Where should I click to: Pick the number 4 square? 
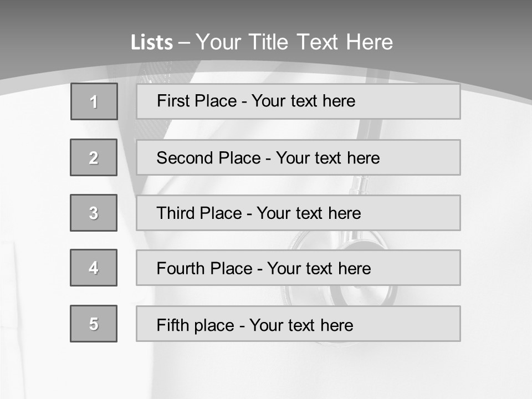pos(94,268)
